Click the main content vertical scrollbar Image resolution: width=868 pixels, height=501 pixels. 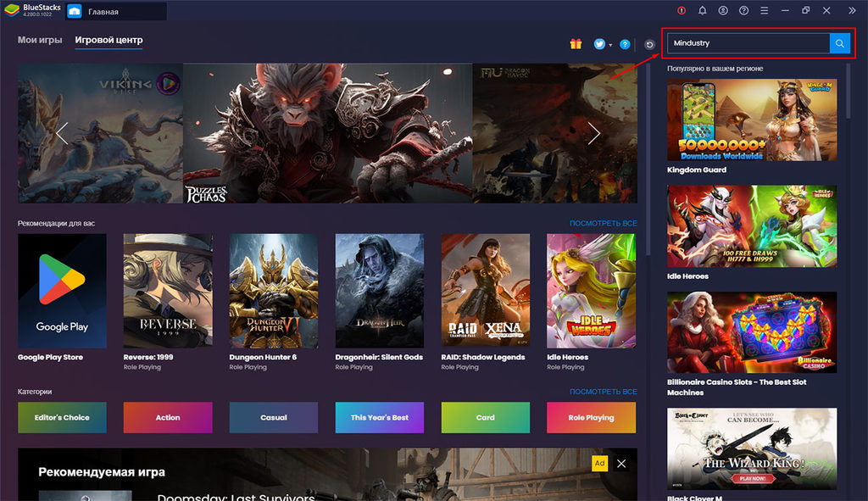click(x=648, y=160)
